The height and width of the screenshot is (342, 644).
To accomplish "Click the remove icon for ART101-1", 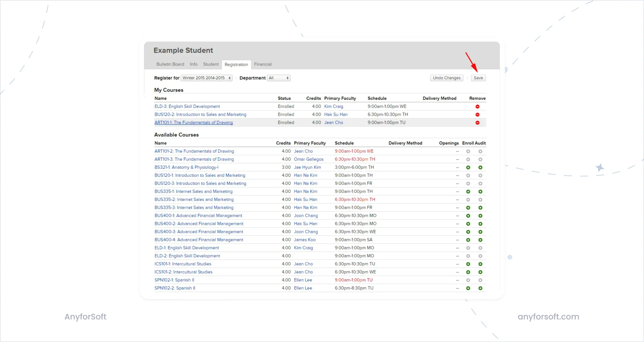I will coord(477,123).
